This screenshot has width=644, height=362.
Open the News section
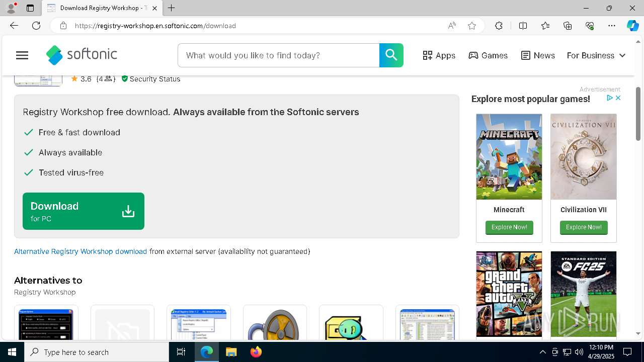coord(538,55)
